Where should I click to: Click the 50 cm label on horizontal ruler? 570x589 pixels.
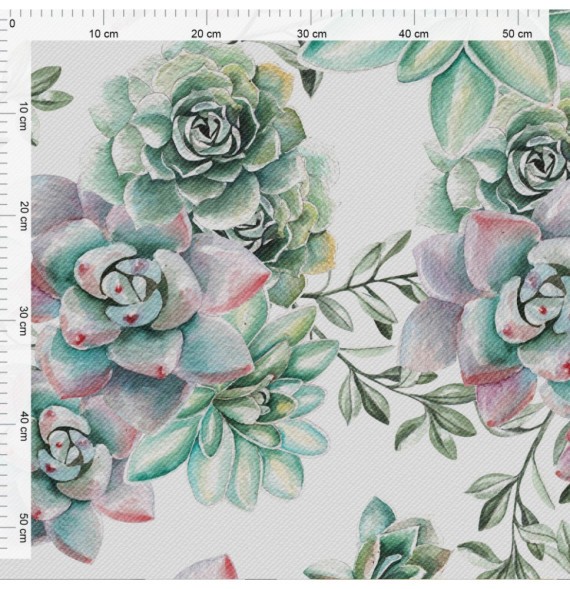(517, 34)
